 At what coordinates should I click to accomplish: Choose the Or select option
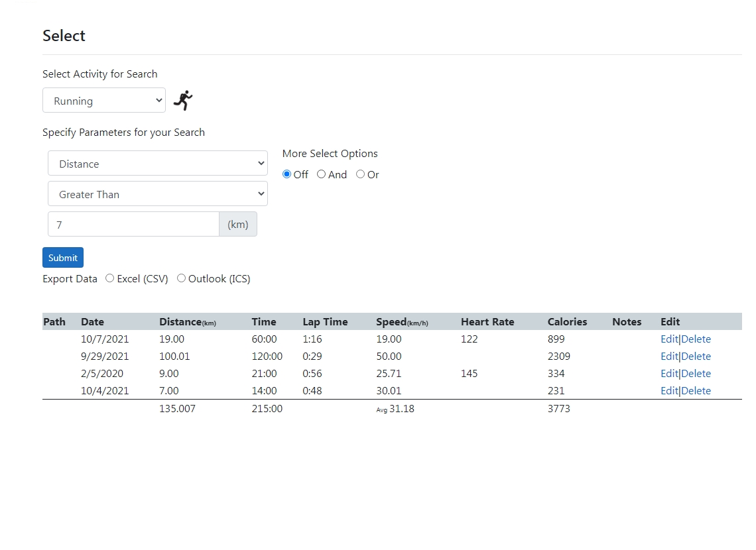tap(361, 174)
